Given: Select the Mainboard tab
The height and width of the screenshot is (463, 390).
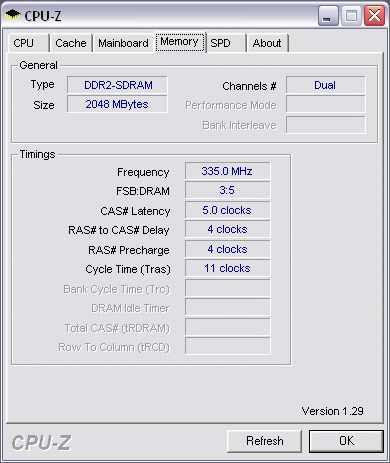Looking at the screenshot, I should click(x=123, y=43).
